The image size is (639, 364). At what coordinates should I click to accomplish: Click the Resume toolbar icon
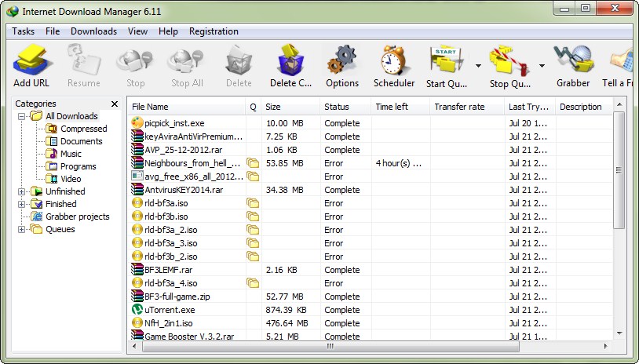click(x=84, y=61)
